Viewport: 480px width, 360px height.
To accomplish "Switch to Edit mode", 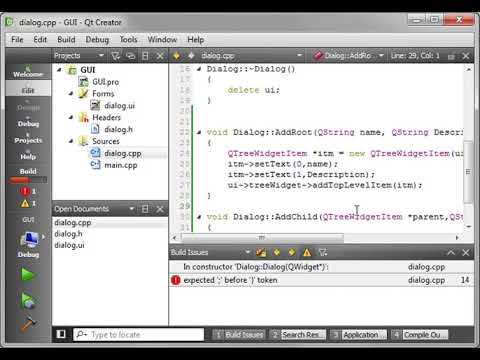I will point(28,88).
